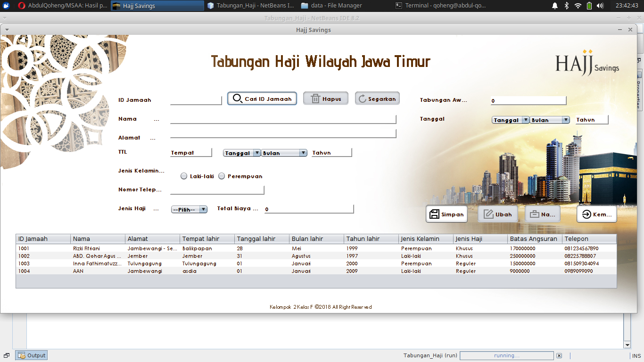Click the ID Jamaah column header
644x362 pixels.
coord(43,239)
